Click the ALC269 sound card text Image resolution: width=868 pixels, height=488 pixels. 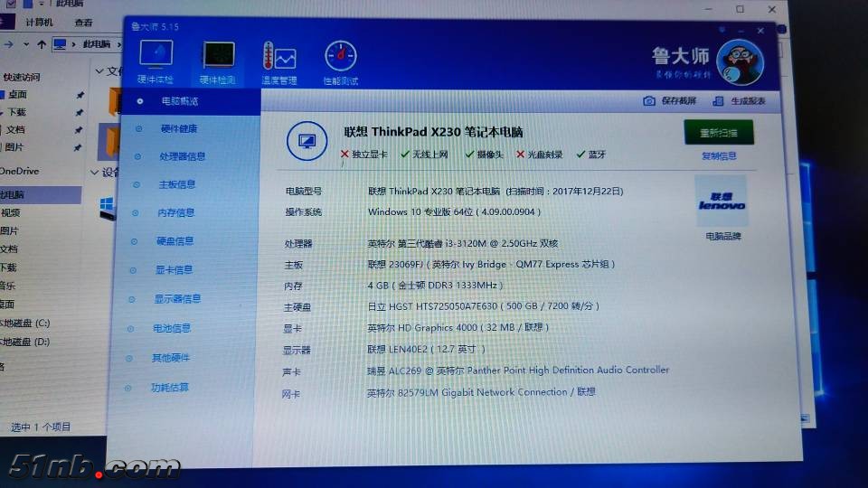[x=518, y=371]
